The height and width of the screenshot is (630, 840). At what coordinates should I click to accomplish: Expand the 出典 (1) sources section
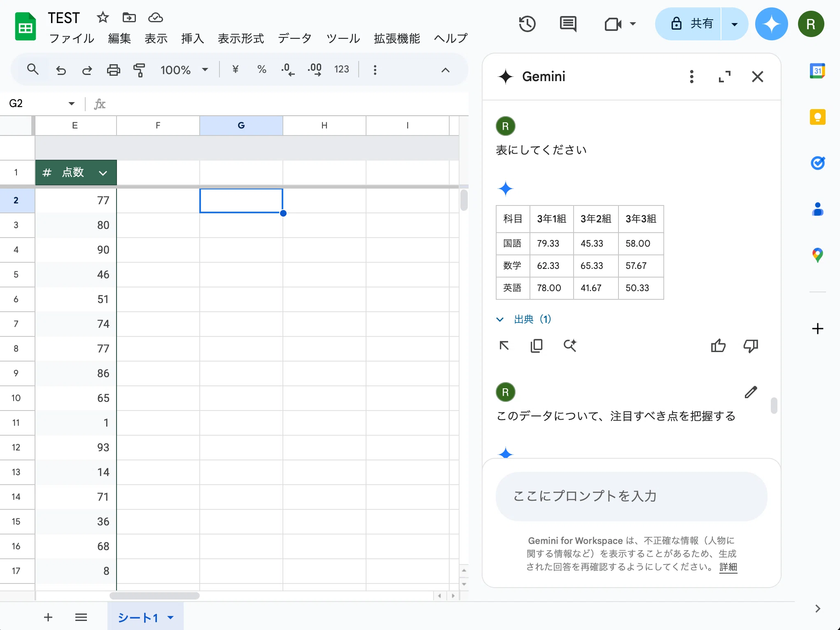tap(524, 319)
